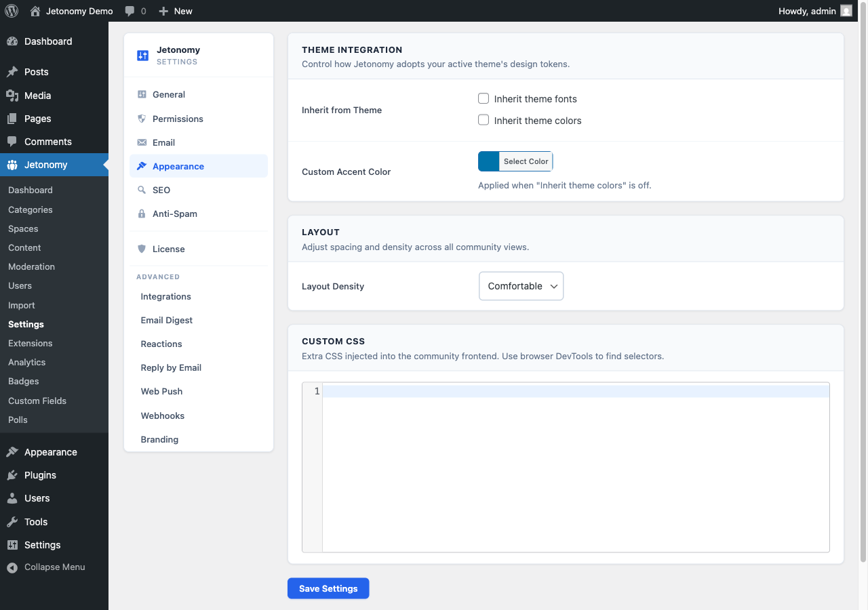This screenshot has height=610, width=868.
Task: Switch to the SEO settings section
Action: click(x=161, y=190)
